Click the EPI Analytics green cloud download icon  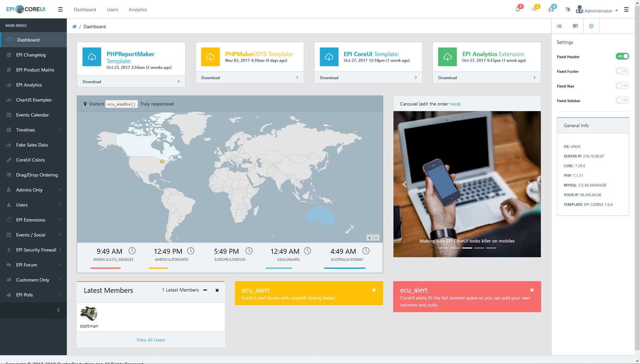[x=448, y=57]
